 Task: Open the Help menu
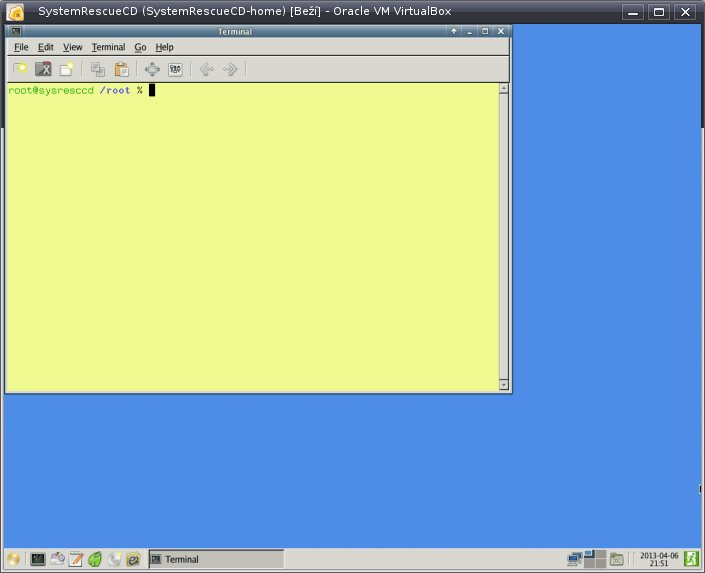[164, 47]
